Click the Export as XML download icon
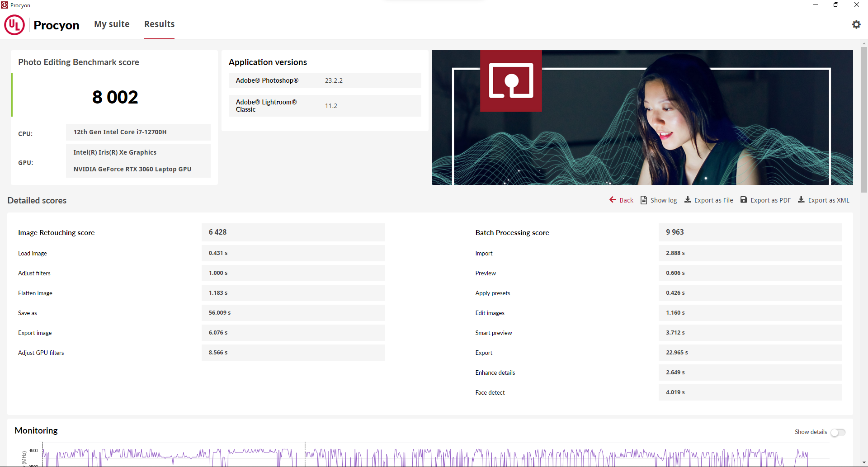The height and width of the screenshot is (467, 868). (x=801, y=200)
